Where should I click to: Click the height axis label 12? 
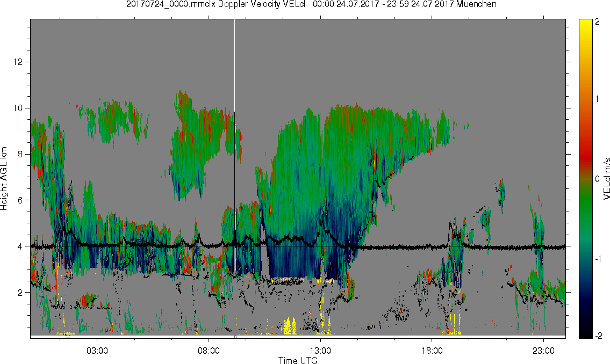tap(18, 62)
